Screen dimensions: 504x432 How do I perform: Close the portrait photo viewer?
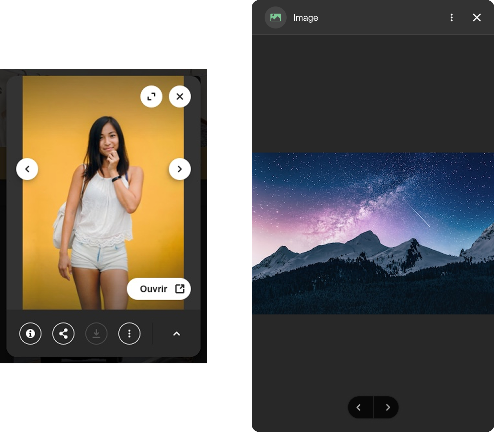[x=180, y=97]
